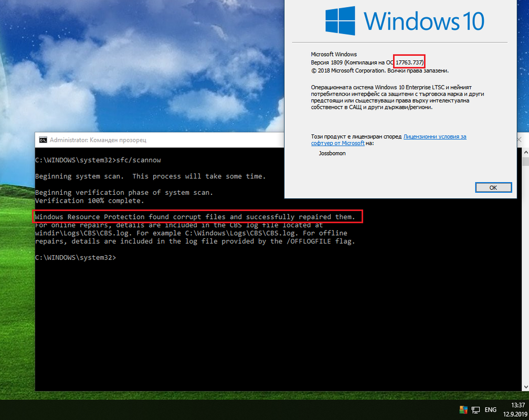The image size is (529, 420).
Task: Open the clock showing 13:37 12.9.2019
Action: coord(515,409)
